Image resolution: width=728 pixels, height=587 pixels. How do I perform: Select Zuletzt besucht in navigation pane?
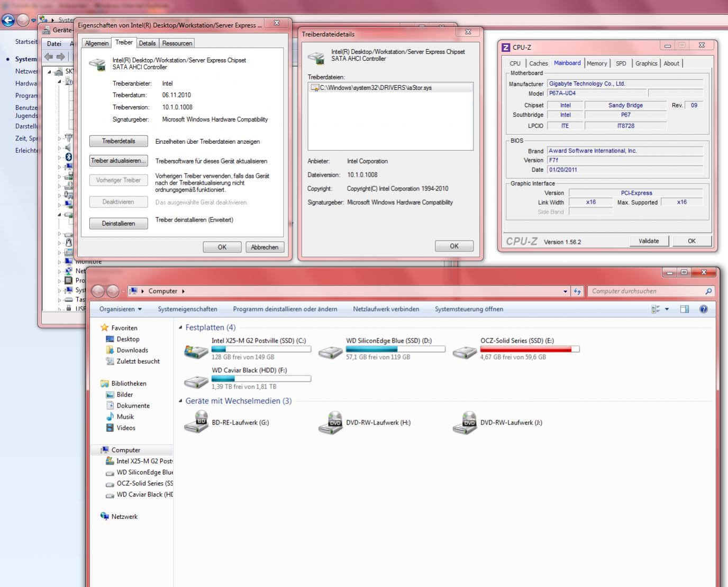click(x=138, y=361)
